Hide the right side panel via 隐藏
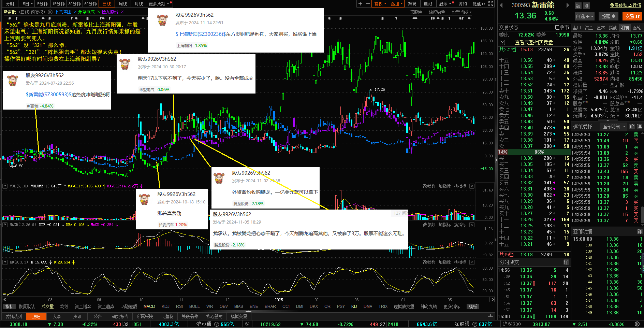This screenshot has height=328, width=644. coord(479,4)
